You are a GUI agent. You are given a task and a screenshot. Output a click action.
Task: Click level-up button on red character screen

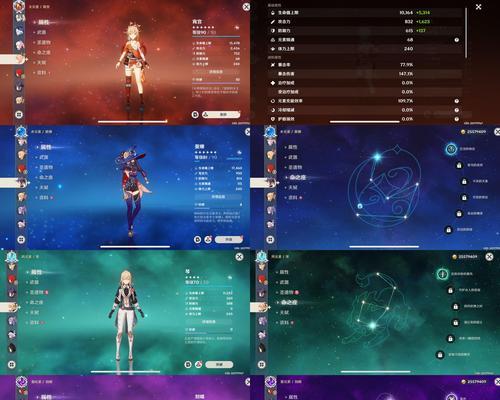click(221, 114)
